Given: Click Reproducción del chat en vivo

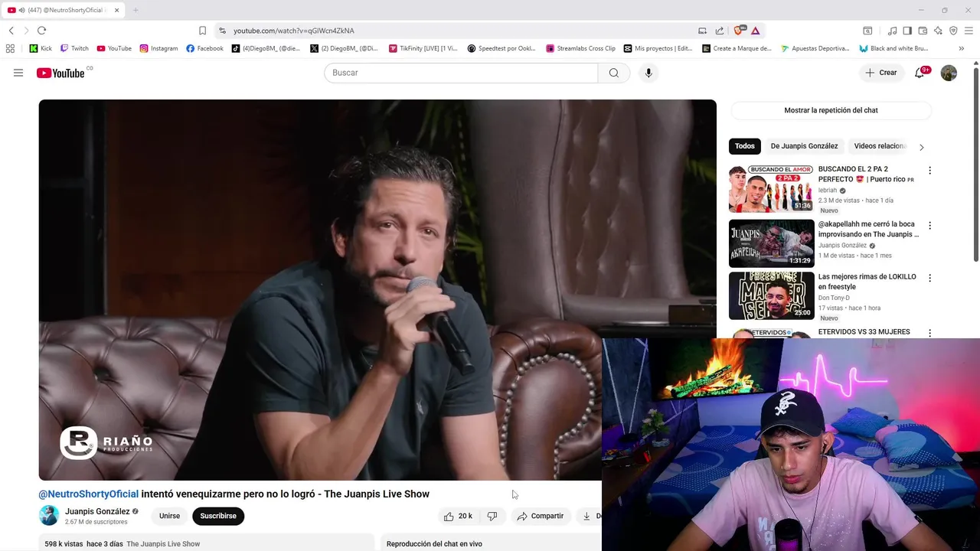Looking at the screenshot, I should (434, 544).
